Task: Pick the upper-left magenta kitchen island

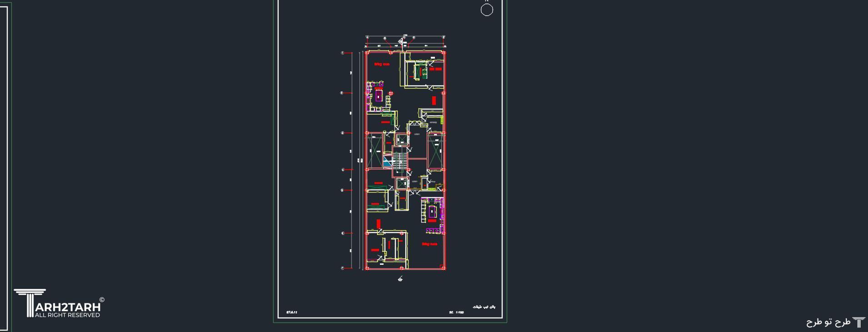Action: (378, 96)
